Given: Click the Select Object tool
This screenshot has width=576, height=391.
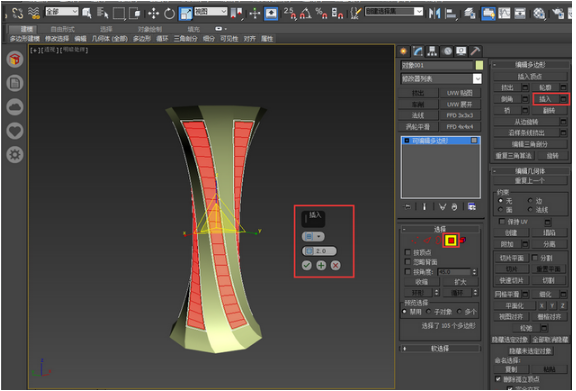Looking at the screenshot, I should 87,13.
